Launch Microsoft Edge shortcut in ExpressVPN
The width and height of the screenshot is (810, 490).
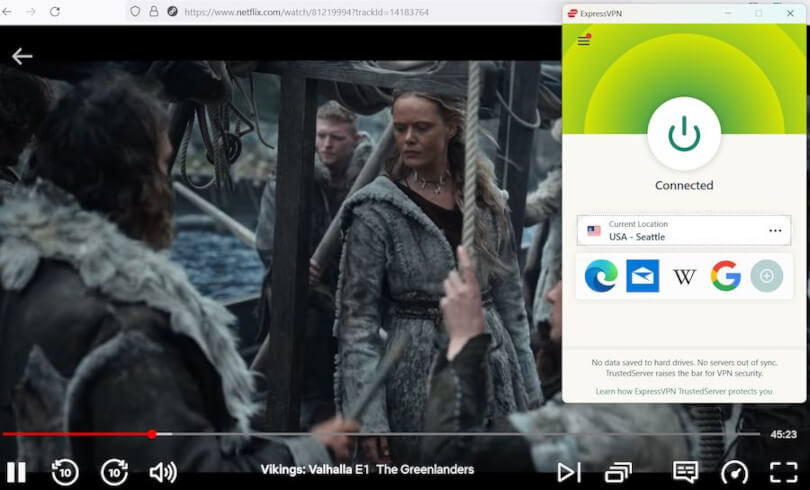601,276
